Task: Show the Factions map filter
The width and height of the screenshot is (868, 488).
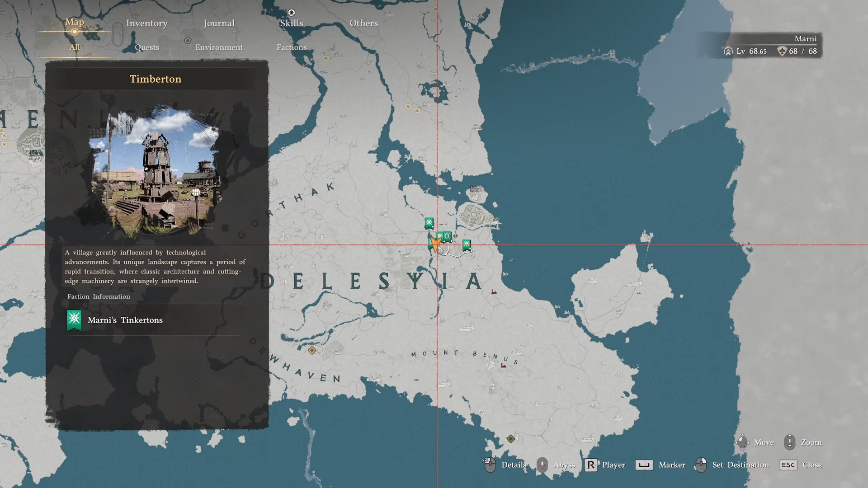Action: [291, 47]
